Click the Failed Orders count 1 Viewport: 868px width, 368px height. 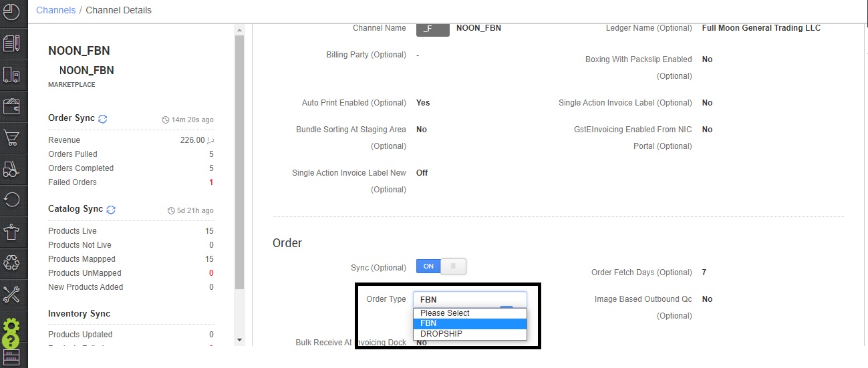(211, 182)
